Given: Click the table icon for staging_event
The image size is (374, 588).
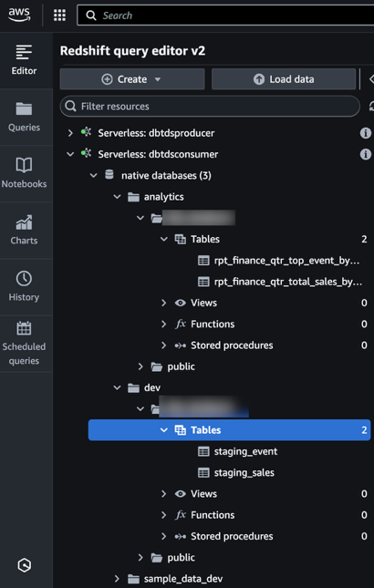Looking at the screenshot, I should point(203,451).
